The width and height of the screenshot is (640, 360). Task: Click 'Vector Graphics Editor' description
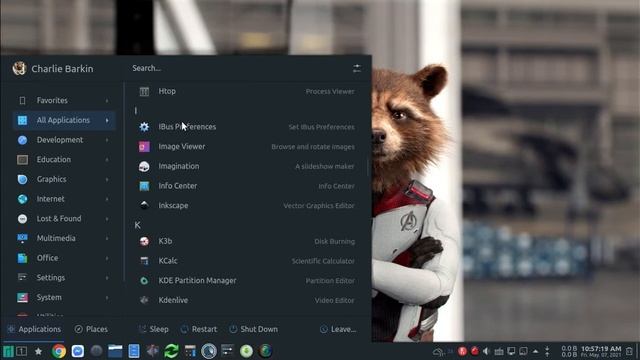click(x=319, y=206)
